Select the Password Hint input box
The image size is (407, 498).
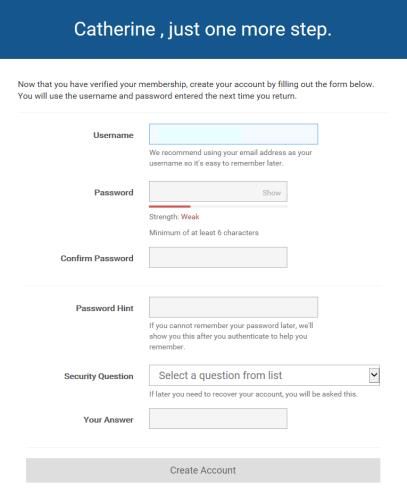click(x=233, y=307)
